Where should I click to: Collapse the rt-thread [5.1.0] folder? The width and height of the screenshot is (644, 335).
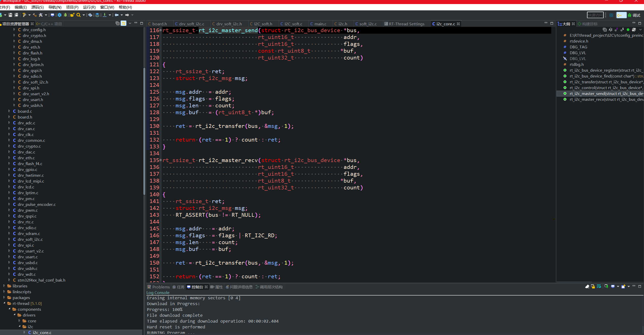coord(4,303)
